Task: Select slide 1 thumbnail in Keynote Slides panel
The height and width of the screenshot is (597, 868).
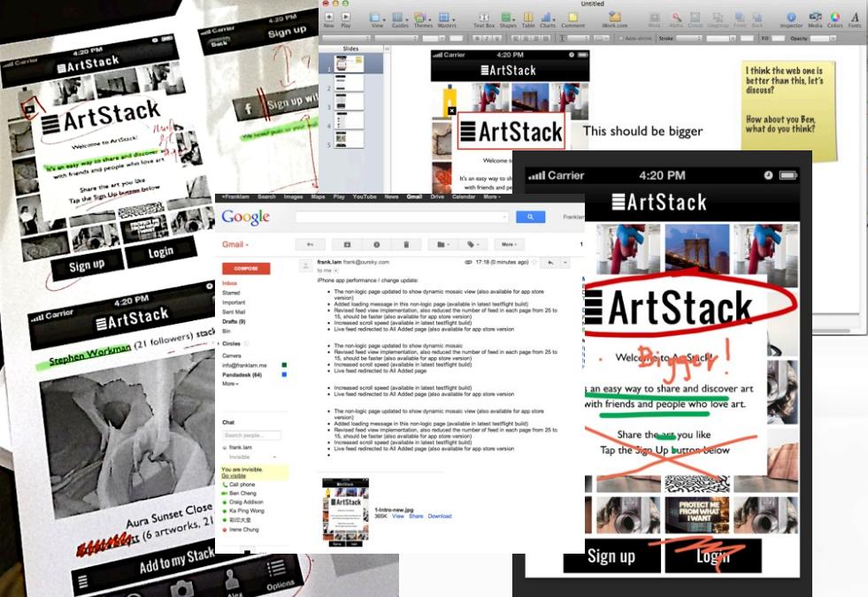Action: tap(349, 65)
